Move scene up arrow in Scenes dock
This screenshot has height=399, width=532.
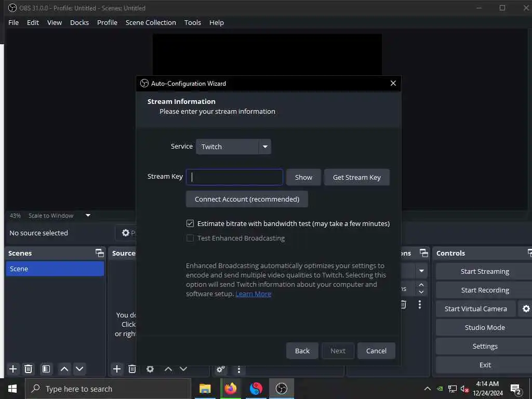coord(64,369)
